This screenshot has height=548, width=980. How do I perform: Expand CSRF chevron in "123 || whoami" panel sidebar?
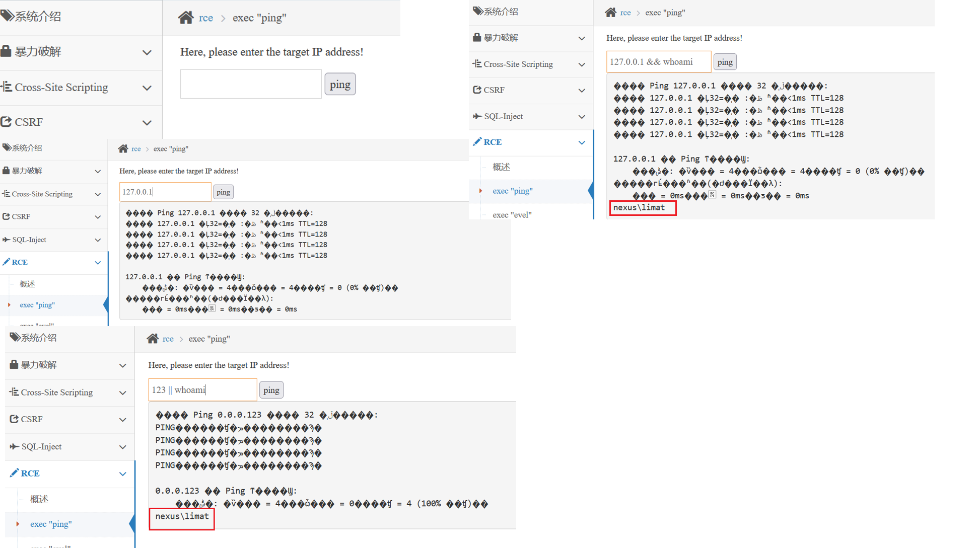[x=122, y=420]
